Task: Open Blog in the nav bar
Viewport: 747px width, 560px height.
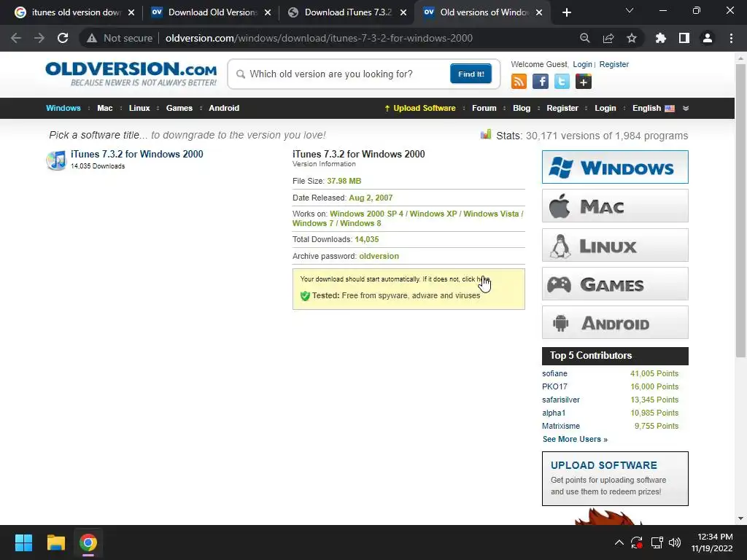Action: tap(522, 108)
